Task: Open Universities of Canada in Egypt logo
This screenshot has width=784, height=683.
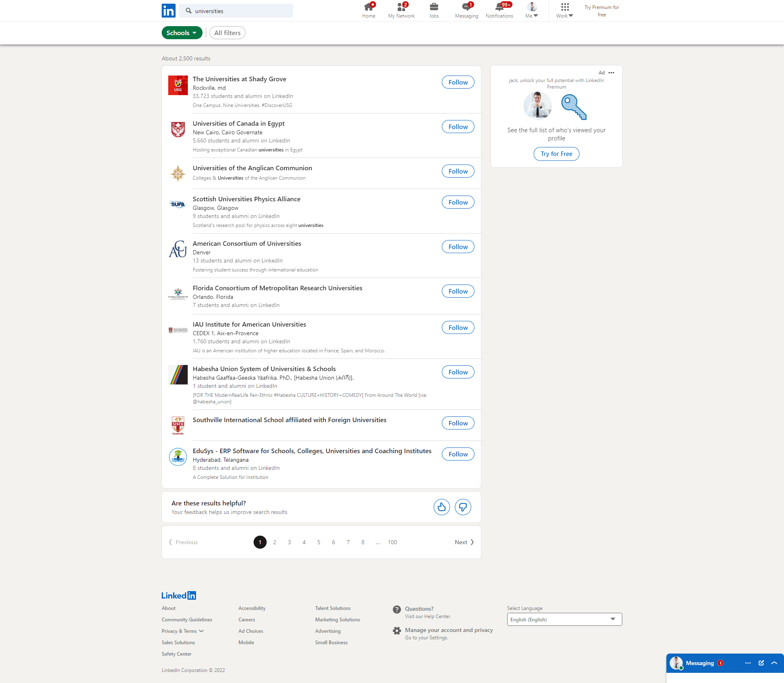Action: (x=178, y=130)
